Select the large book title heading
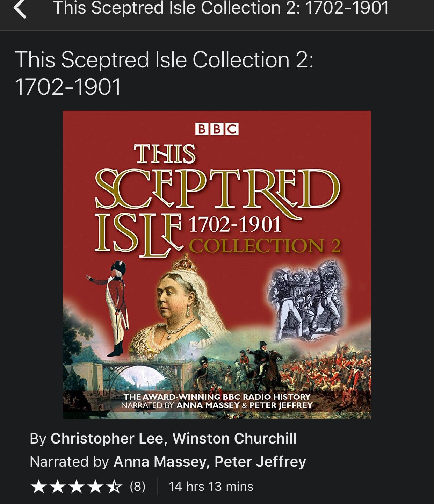 tap(164, 73)
